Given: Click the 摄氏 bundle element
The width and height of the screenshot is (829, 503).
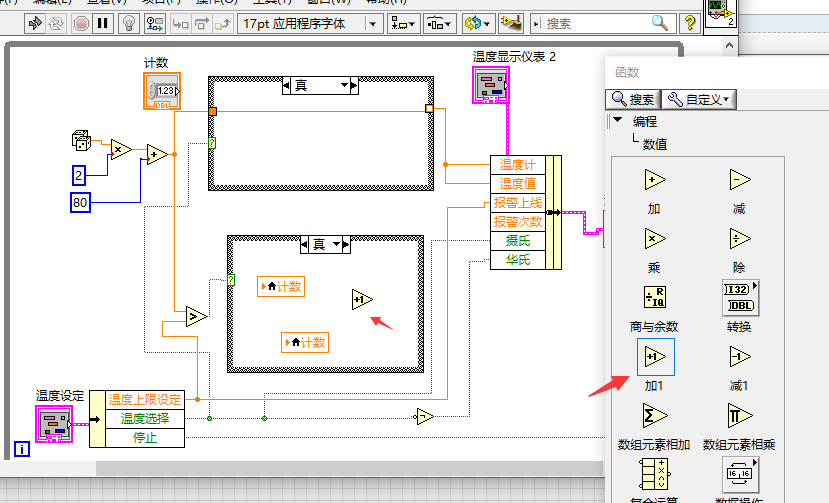Looking at the screenshot, I should 518,241.
